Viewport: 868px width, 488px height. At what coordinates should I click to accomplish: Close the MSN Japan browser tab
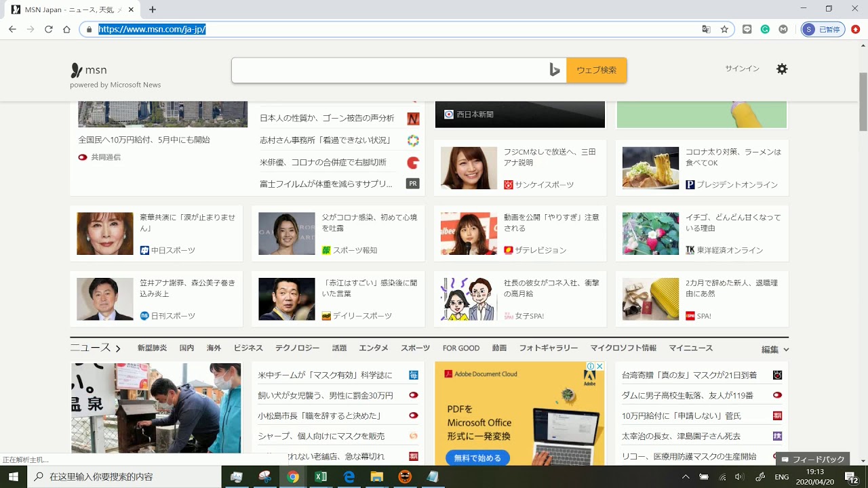click(131, 9)
